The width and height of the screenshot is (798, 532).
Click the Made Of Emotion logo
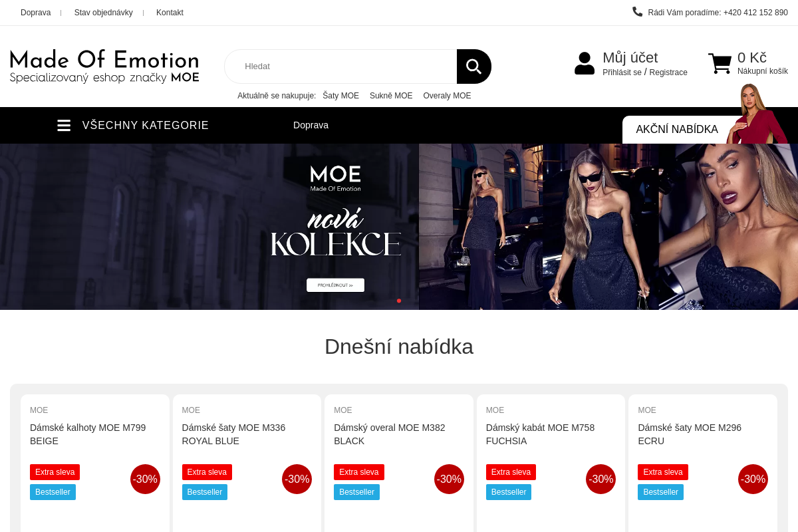point(104,66)
